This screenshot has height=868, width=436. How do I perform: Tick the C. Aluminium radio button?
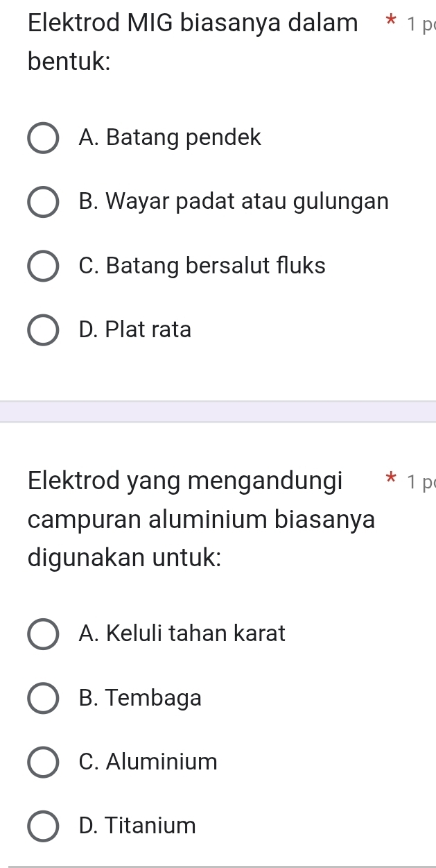42,762
